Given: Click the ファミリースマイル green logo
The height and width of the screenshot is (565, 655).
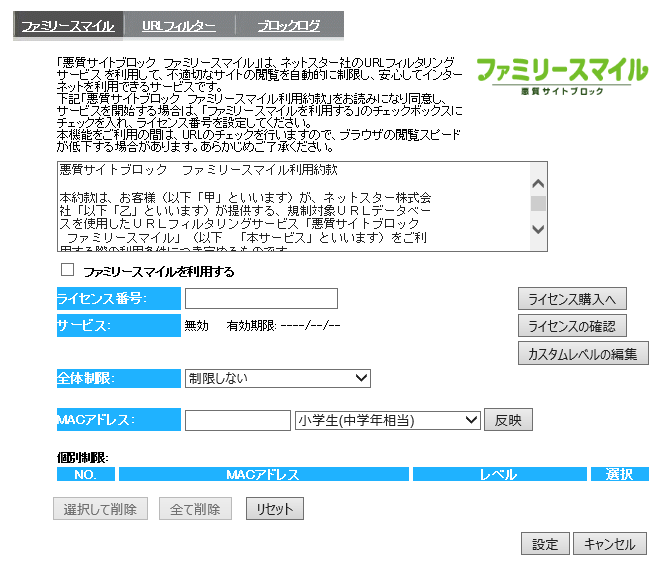Looking at the screenshot, I should (x=562, y=76).
